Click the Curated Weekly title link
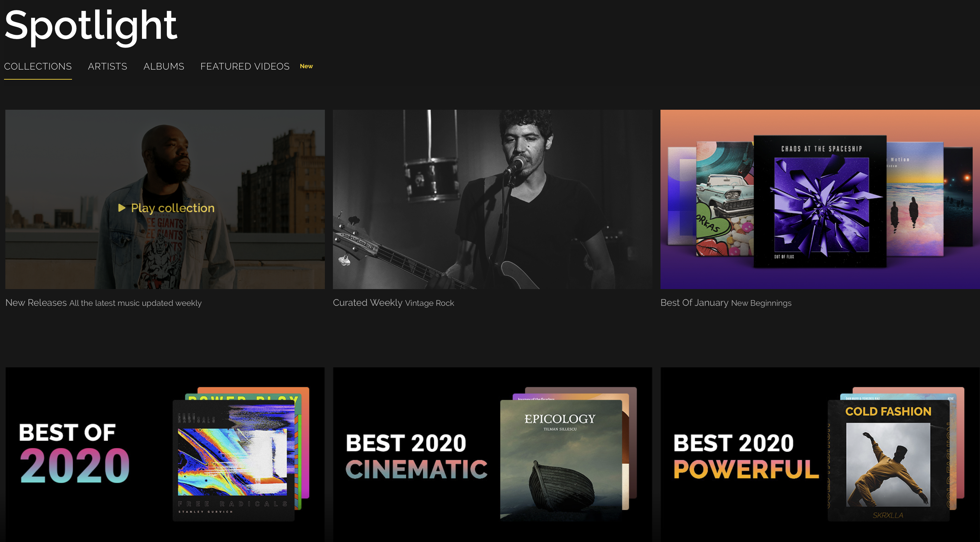 [x=367, y=303]
